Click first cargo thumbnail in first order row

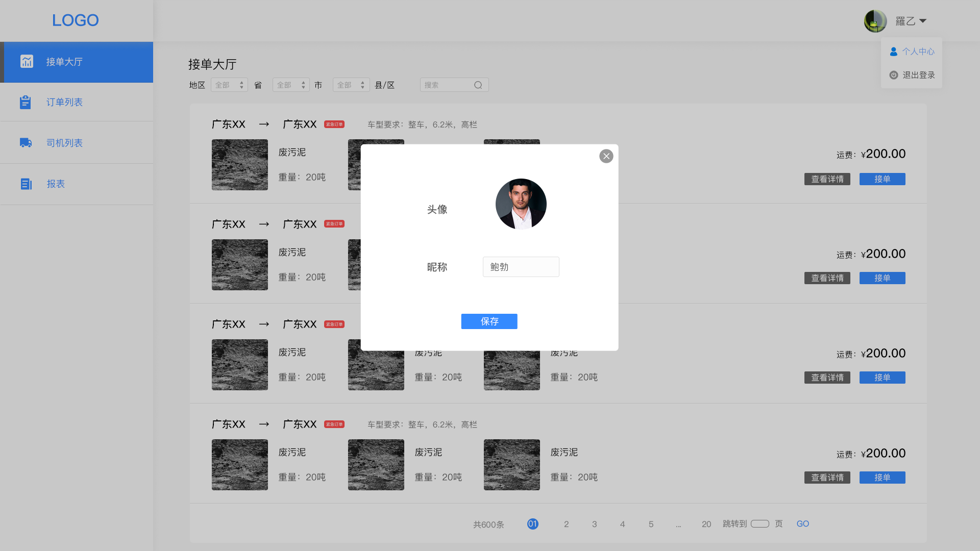240,165
